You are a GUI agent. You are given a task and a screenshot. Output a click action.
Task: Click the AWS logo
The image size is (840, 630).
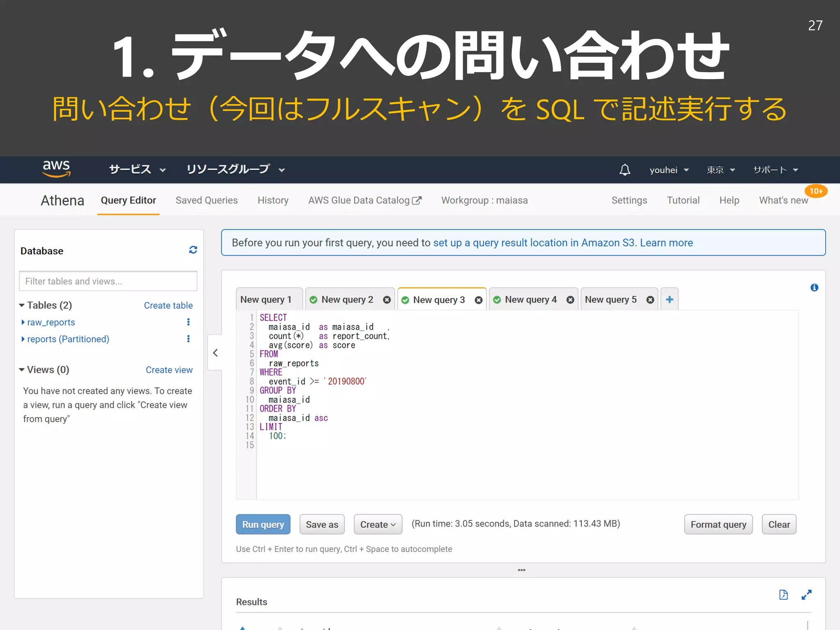point(57,169)
